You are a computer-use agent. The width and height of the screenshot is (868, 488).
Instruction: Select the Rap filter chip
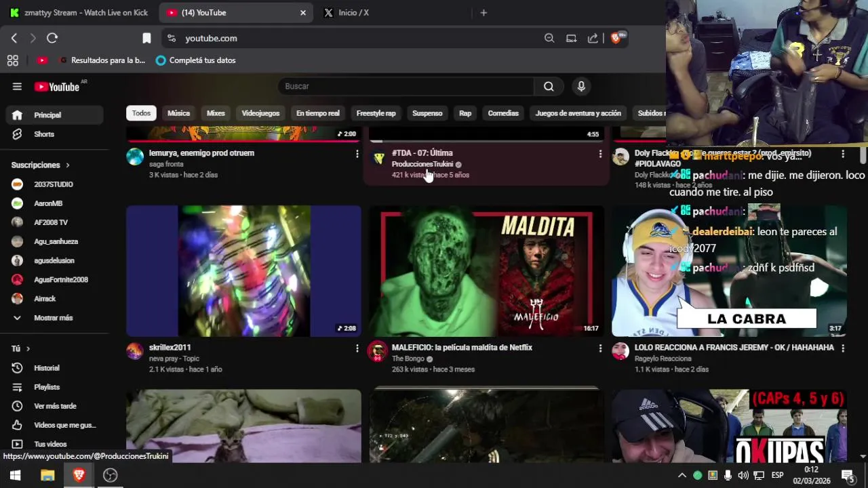pyautogui.click(x=465, y=113)
